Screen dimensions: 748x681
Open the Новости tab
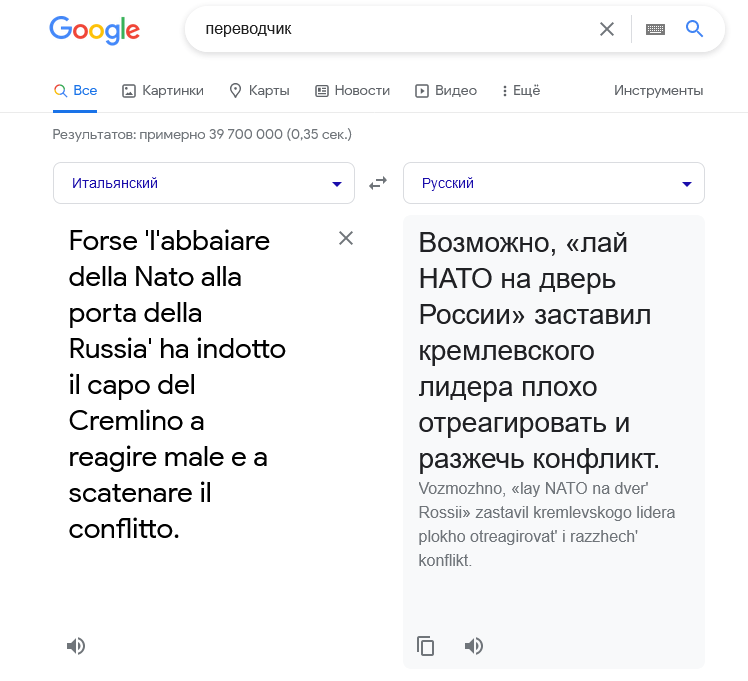[x=352, y=90]
